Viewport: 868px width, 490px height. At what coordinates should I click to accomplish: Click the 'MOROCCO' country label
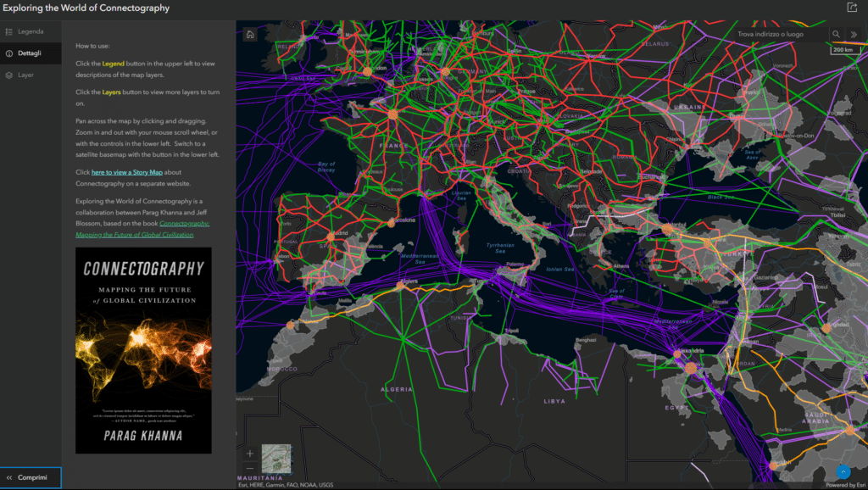281,369
